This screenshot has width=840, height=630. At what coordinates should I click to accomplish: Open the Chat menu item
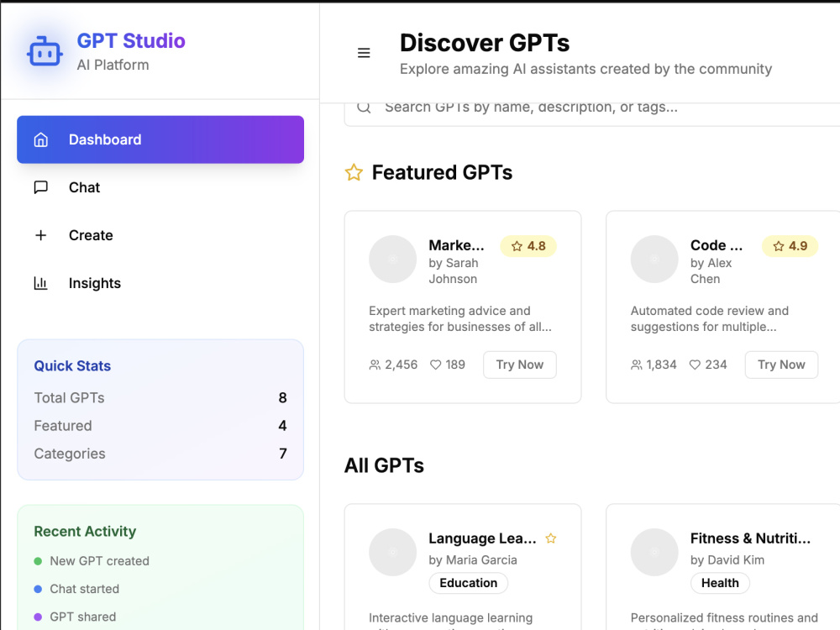160,187
